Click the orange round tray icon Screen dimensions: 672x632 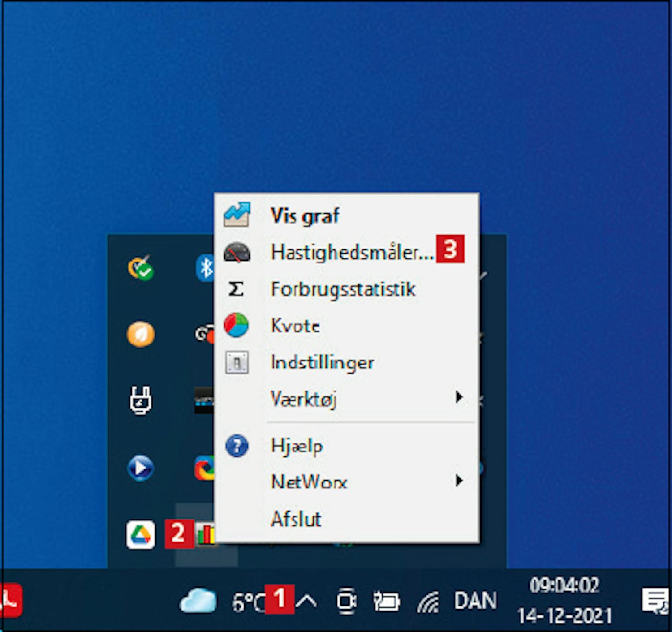(x=141, y=334)
